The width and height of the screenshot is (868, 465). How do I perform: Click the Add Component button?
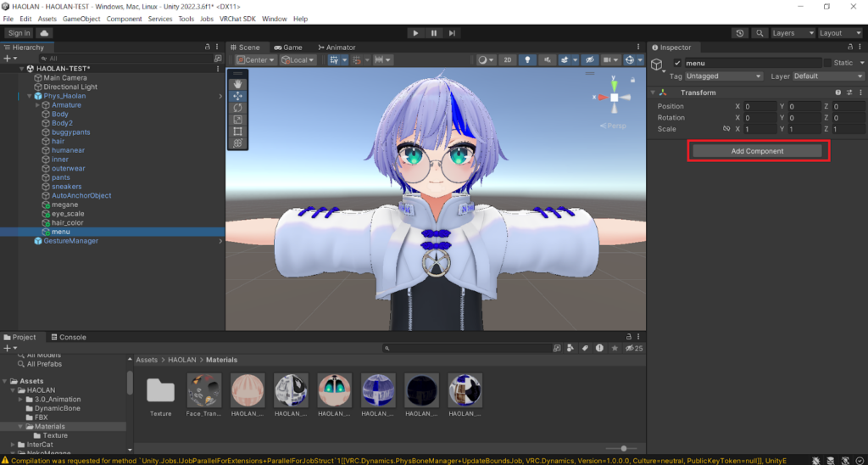757,151
